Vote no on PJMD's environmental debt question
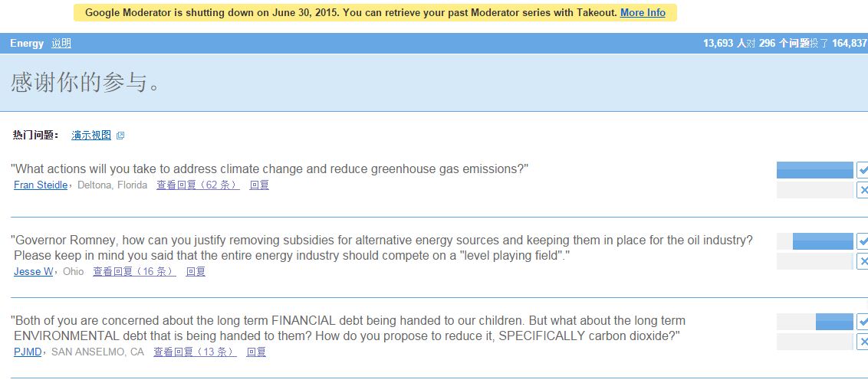Image resolution: width=868 pixels, height=383 pixels. (862, 342)
